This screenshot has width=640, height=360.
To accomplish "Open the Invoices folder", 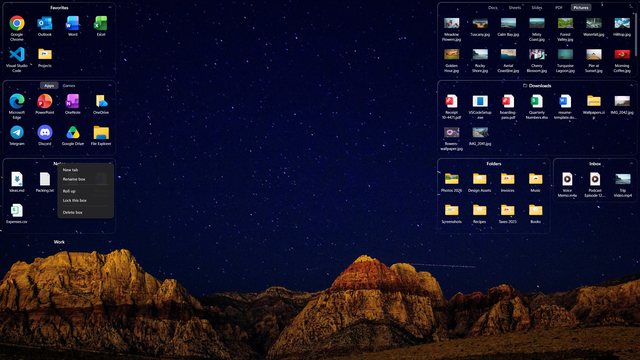I will 507,179.
